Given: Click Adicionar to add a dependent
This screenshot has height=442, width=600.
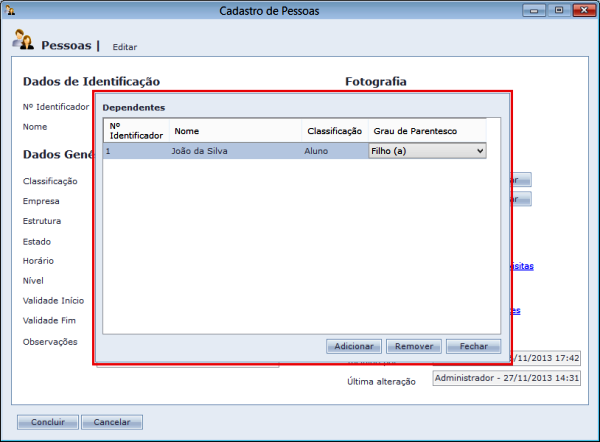Looking at the screenshot, I should pyautogui.click(x=354, y=346).
